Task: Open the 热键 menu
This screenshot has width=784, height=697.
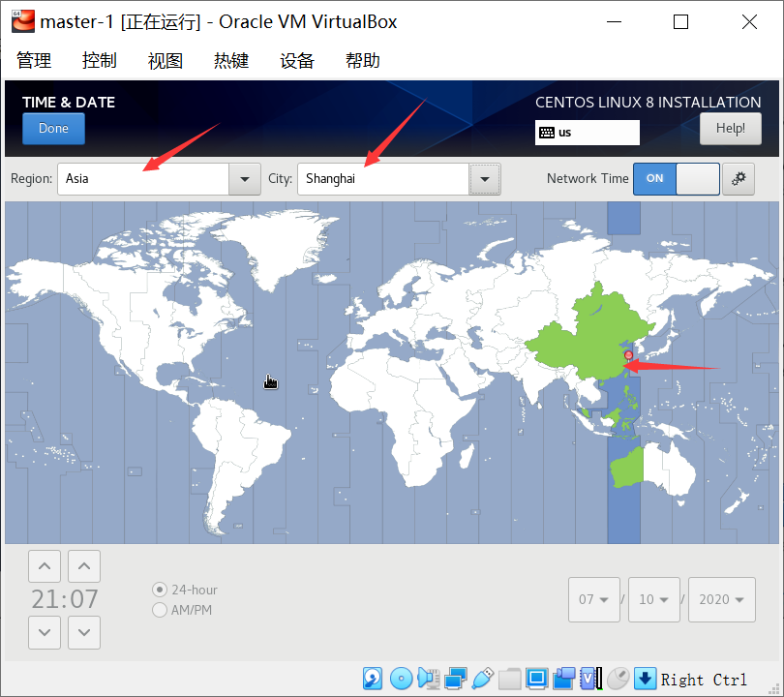Action: [231, 60]
